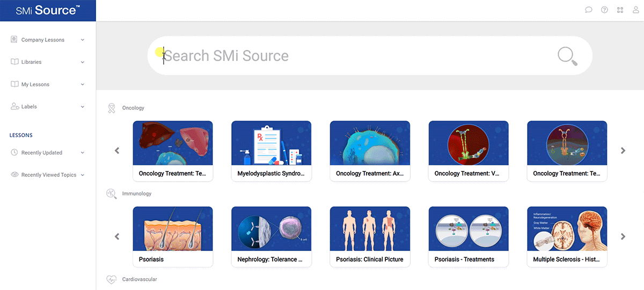Image resolution: width=644 pixels, height=290 pixels.
Task: Click the Cardiovascular heart category icon
Action: (x=112, y=279)
